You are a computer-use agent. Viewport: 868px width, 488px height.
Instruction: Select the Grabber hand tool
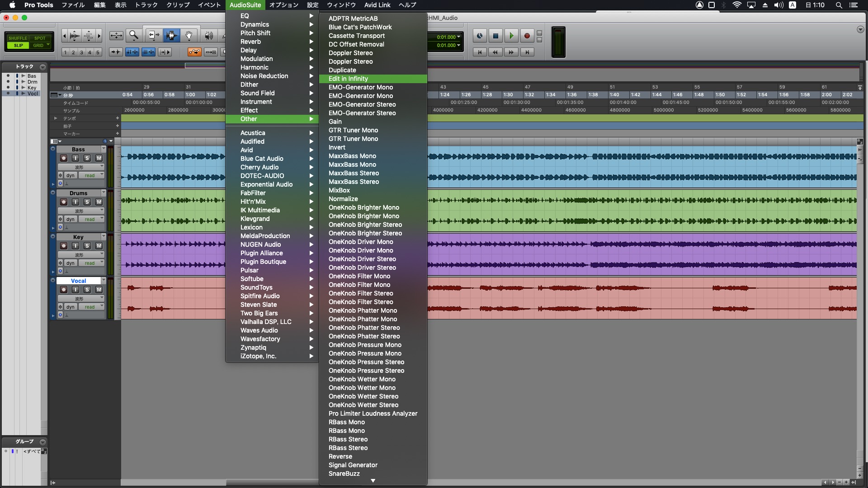click(189, 35)
